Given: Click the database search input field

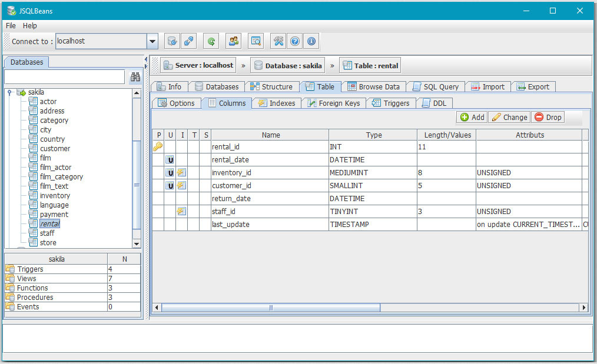Looking at the screenshot, I should coord(64,77).
